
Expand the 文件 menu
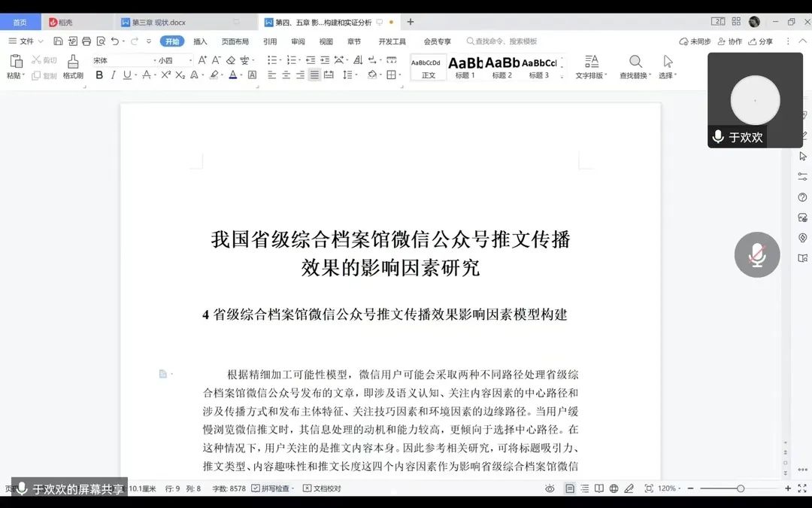coord(26,41)
